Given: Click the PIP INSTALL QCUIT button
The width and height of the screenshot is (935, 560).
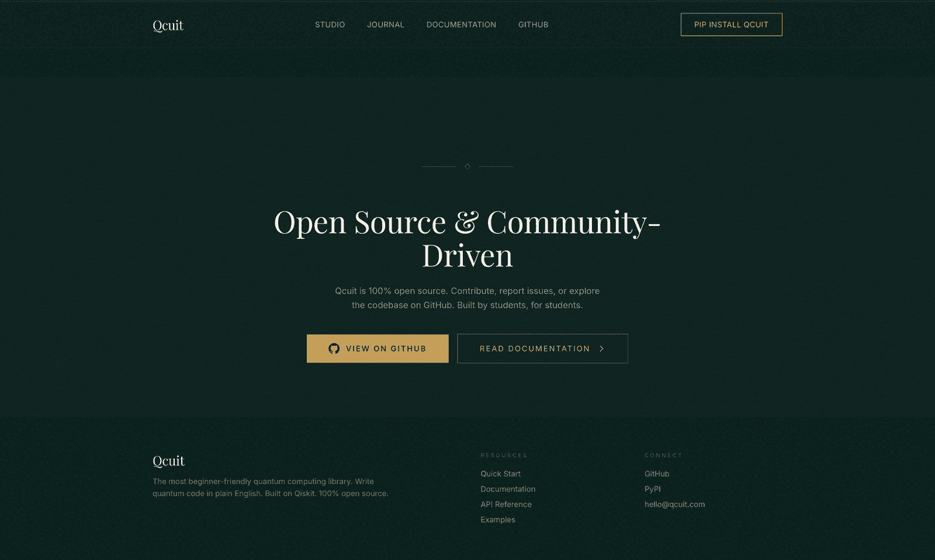Looking at the screenshot, I should 731,25.
